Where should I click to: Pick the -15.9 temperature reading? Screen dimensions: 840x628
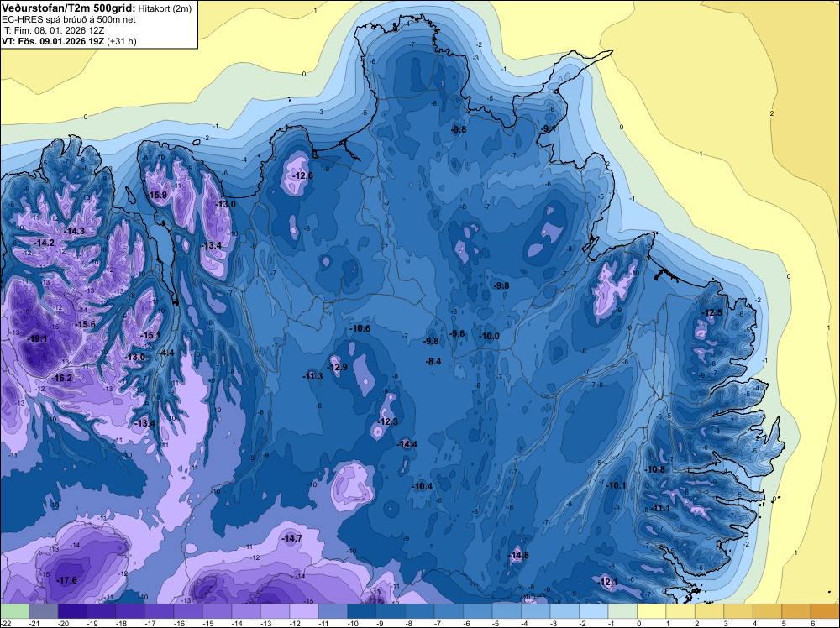[158, 195]
